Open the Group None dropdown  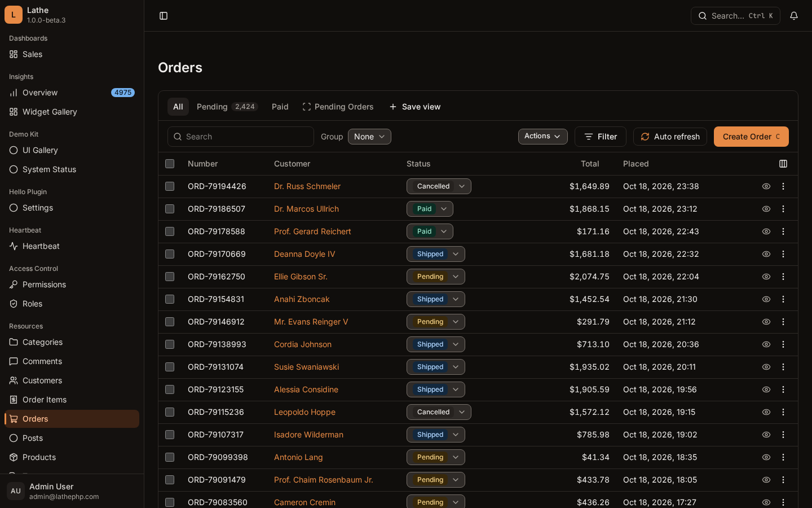tap(369, 137)
